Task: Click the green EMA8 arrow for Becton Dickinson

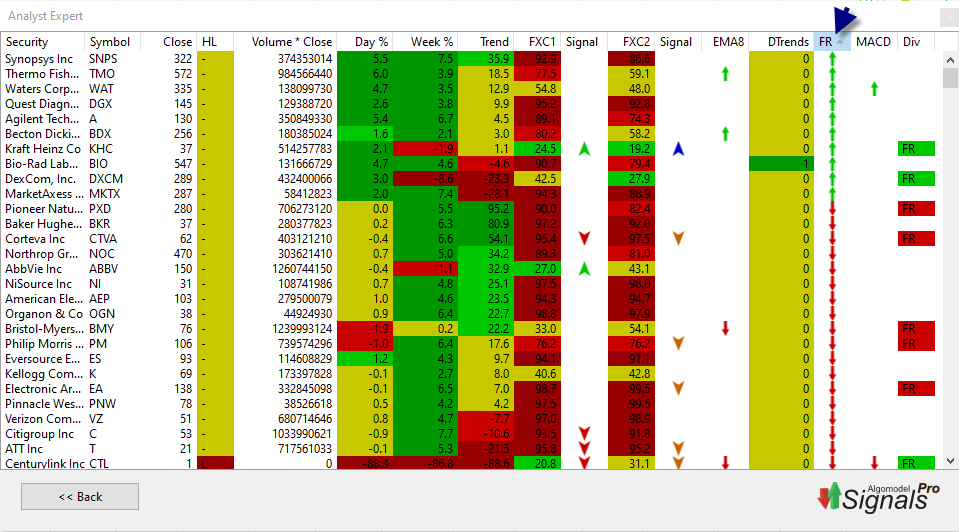Action: (x=725, y=134)
